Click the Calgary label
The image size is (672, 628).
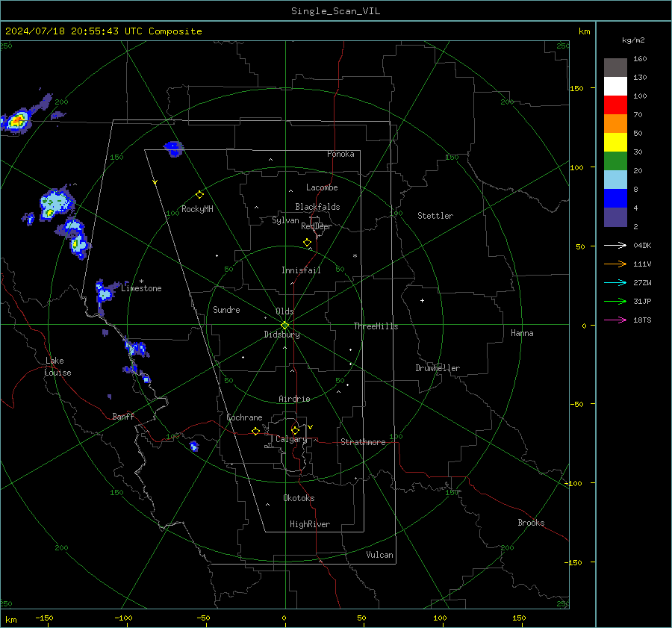(291, 439)
